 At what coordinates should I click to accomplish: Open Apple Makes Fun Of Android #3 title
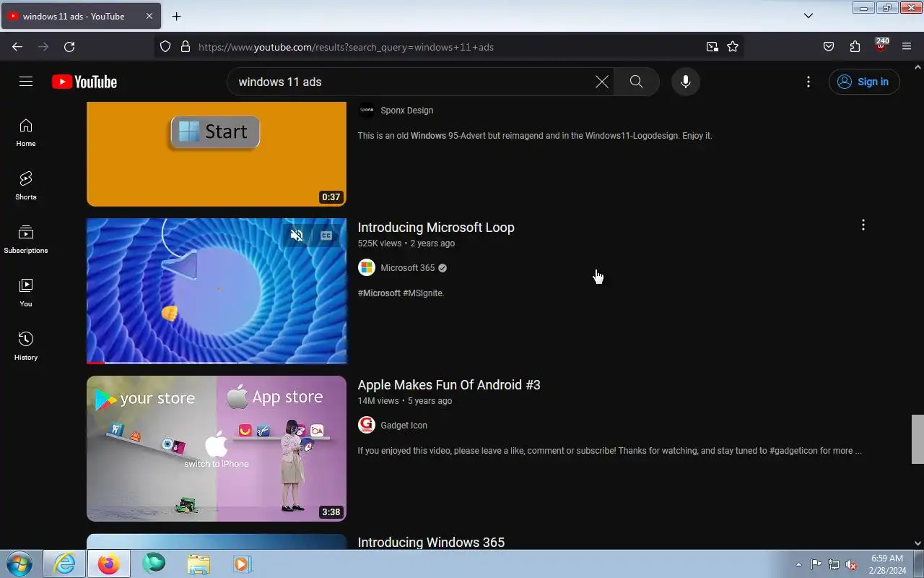click(449, 385)
